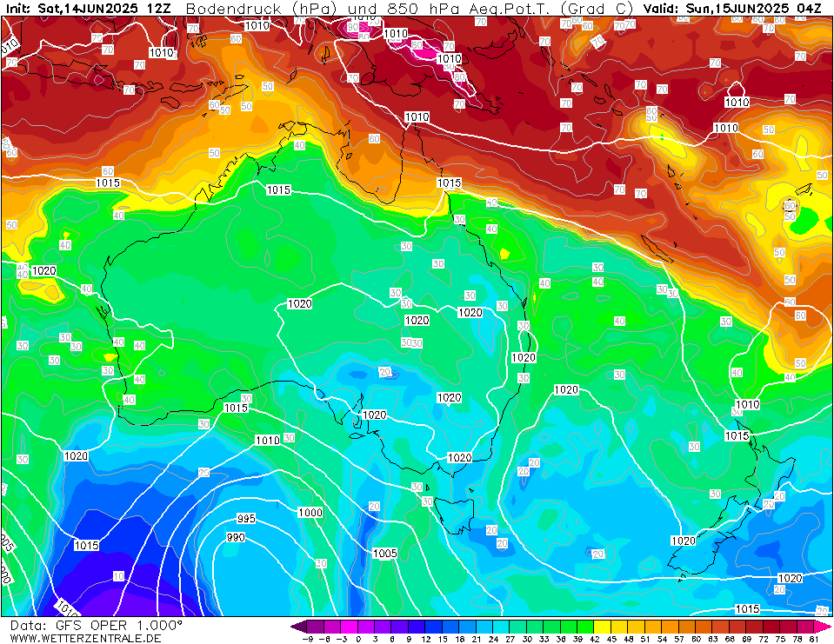Open the WWW.WETTERZENTRALE.DE link text
The image size is (834, 644).
85,638
